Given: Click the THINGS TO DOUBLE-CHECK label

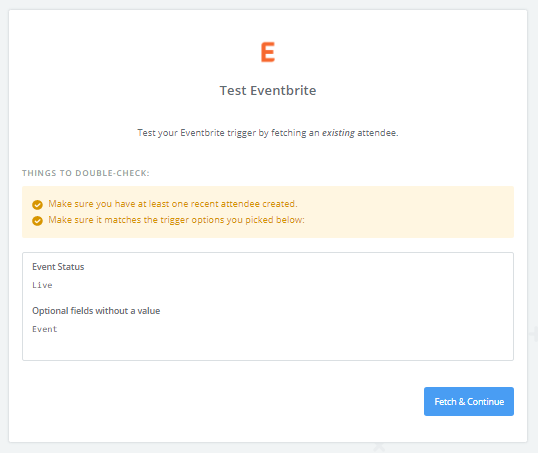Looking at the screenshot, I should click(x=86, y=173).
